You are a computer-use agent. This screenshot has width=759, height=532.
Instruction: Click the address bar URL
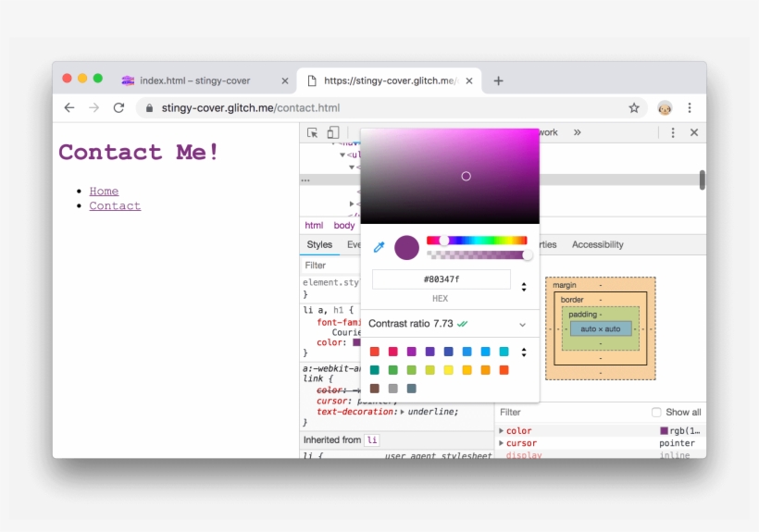pyautogui.click(x=250, y=108)
